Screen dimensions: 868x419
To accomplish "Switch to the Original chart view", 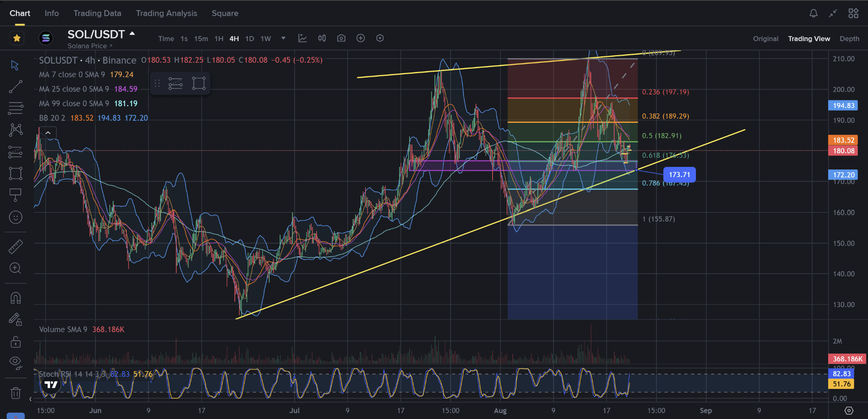I will 765,39.
